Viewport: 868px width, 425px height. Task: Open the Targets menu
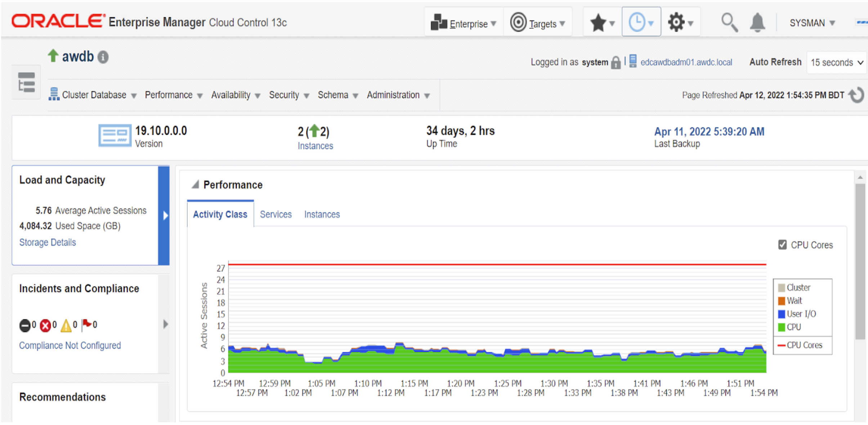537,23
